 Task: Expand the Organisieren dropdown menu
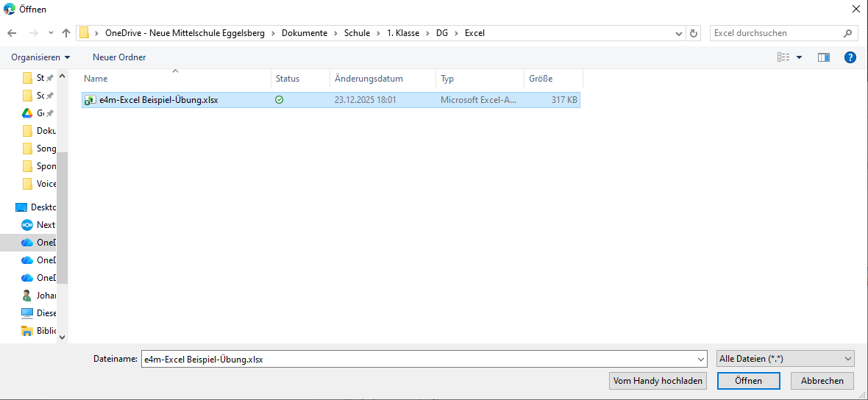[x=40, y=57]
